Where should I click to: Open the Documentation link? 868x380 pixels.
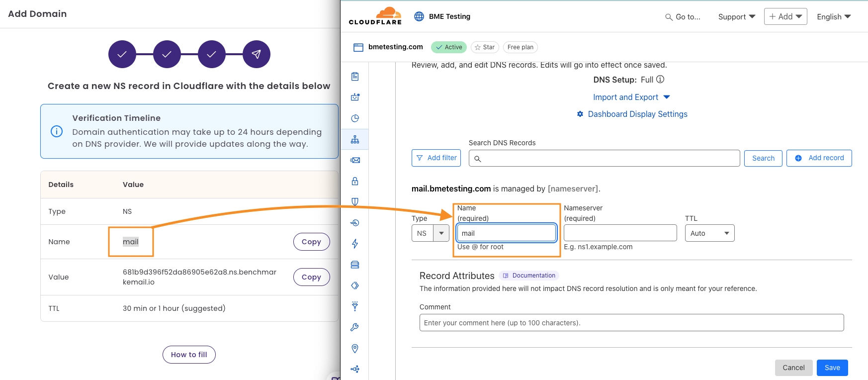tap(529, 276)
